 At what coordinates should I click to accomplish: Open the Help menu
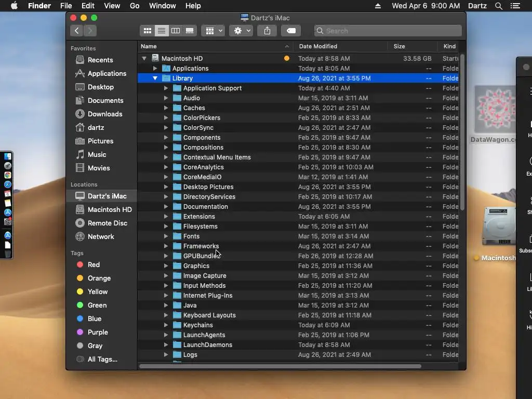pyautogui.click(x=193, y=6)
